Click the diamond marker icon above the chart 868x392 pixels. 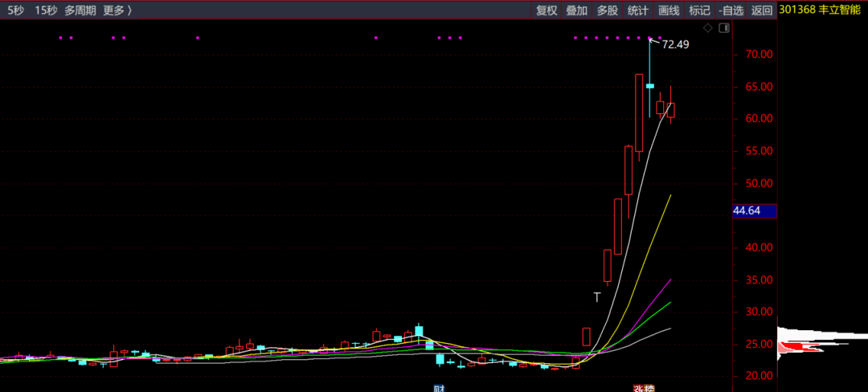[707, 28]
